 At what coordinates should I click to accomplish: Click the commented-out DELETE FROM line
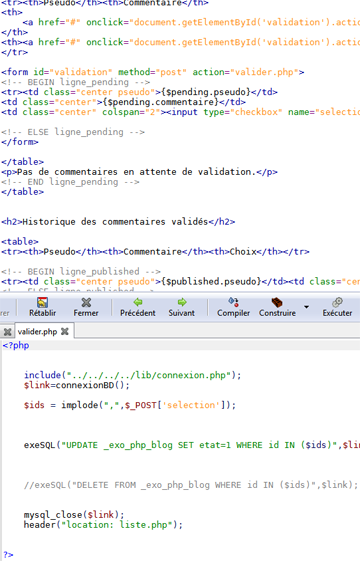click(191, 485)
